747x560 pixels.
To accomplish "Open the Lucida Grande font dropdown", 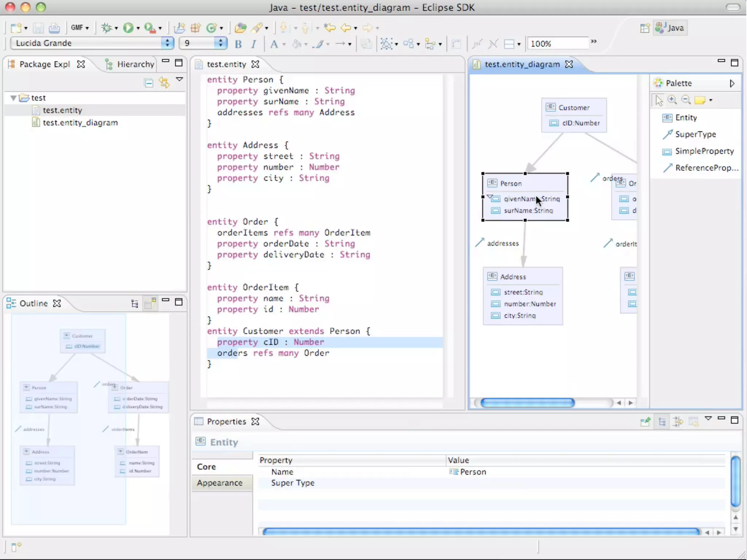I will pos(167,43).
